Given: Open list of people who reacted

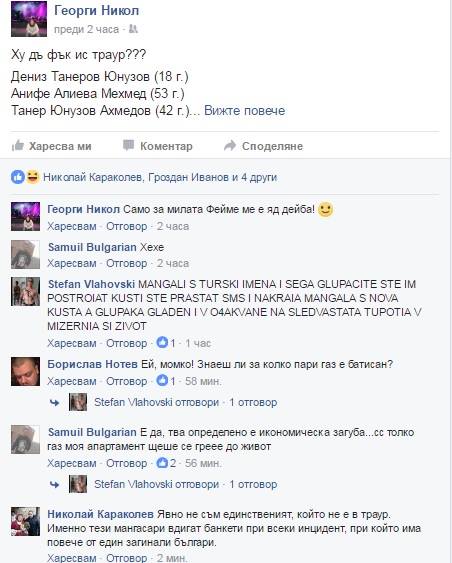Looking at the screenshot, I should point(160,177).
